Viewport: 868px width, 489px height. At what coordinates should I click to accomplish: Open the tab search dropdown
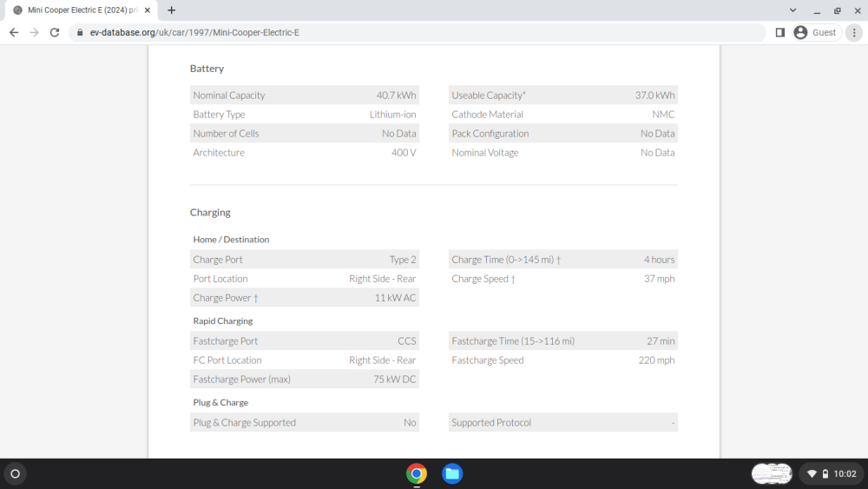792,10
